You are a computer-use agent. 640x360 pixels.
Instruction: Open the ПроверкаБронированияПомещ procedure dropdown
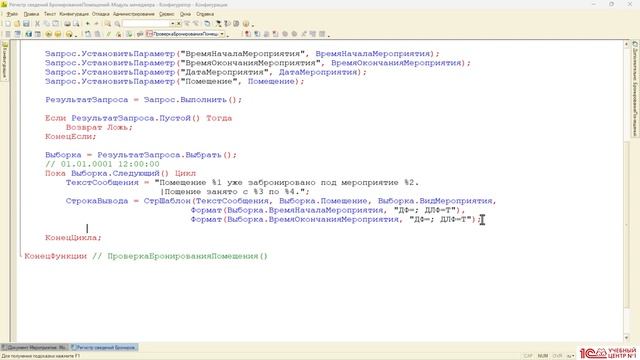pyautogui.click(x=222, y=34)
